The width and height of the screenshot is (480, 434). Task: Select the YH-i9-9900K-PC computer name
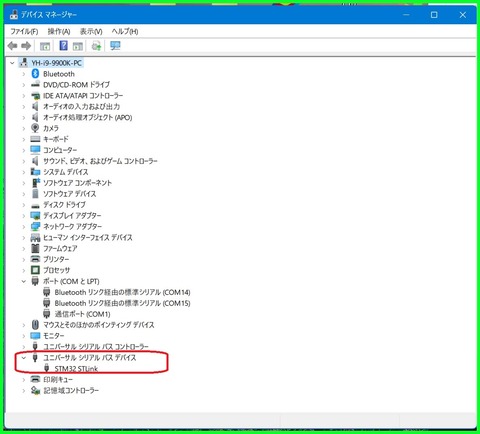pyautogui.click(x=56, y=63)
